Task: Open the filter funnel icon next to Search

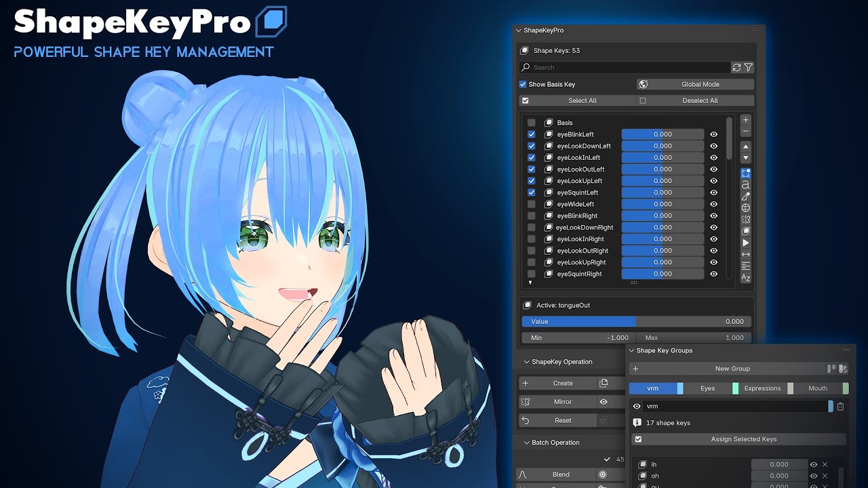Action: 749,67
